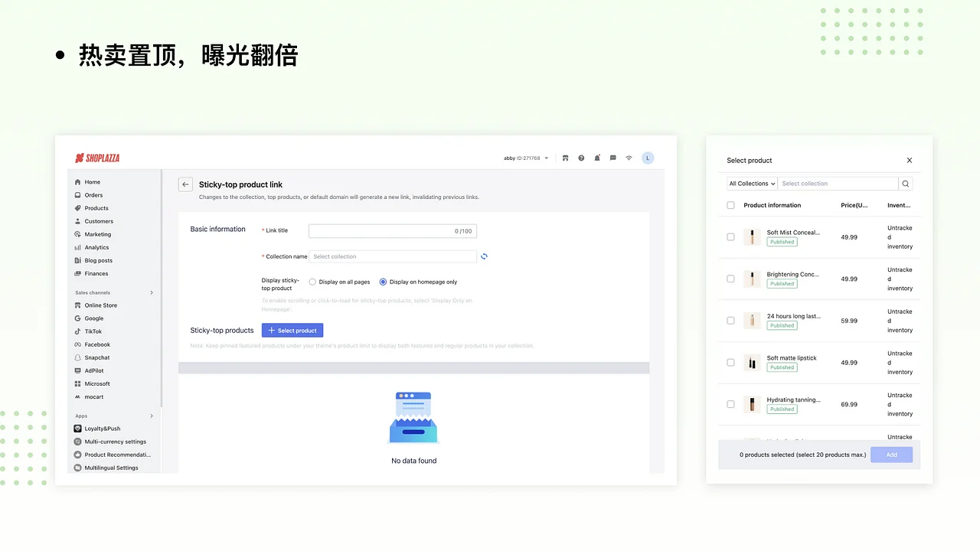Check the select-all box beside Product information
The width and height of the screenshot is (980, 551).
tap(730, 205)
